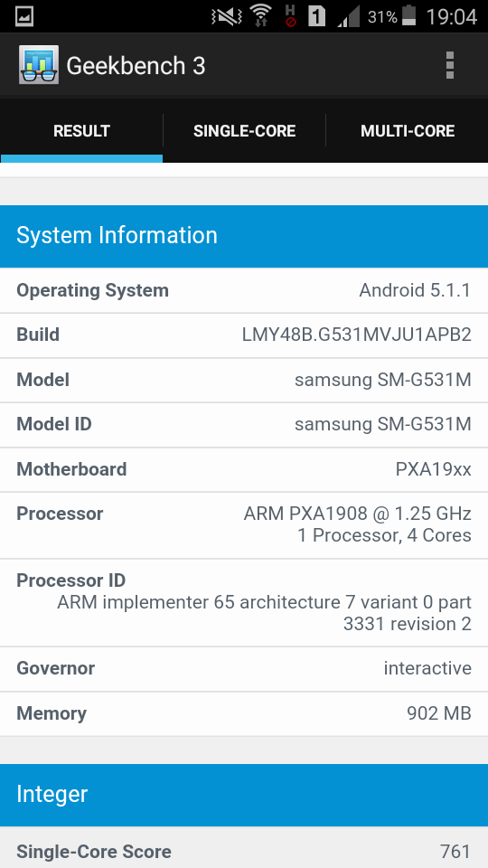Switch to the SINGLE-CORE tab
This screenshot has width=488, height=868.
244,131
